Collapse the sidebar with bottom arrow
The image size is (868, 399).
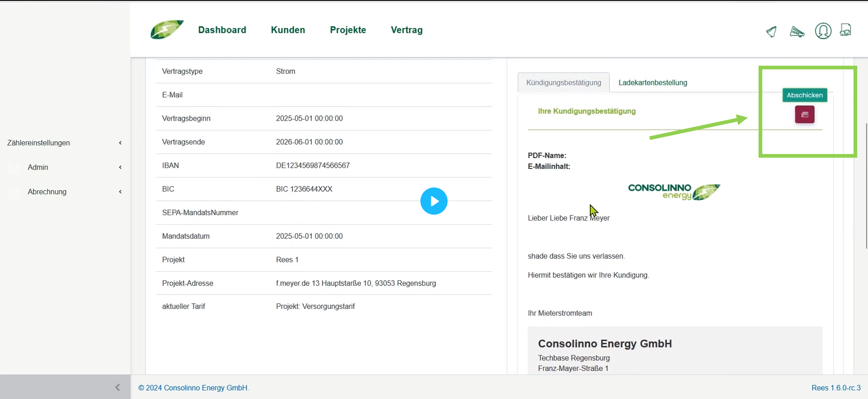(x=117, y=387)
